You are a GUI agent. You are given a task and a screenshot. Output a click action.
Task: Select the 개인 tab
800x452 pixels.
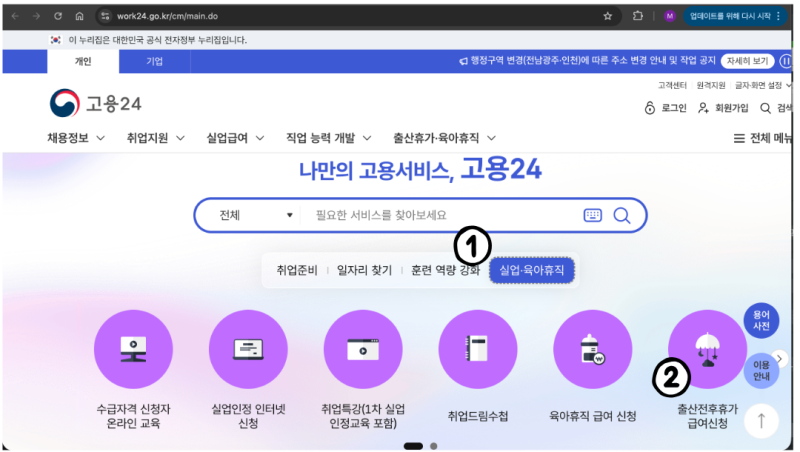click(x=83, y=61)
